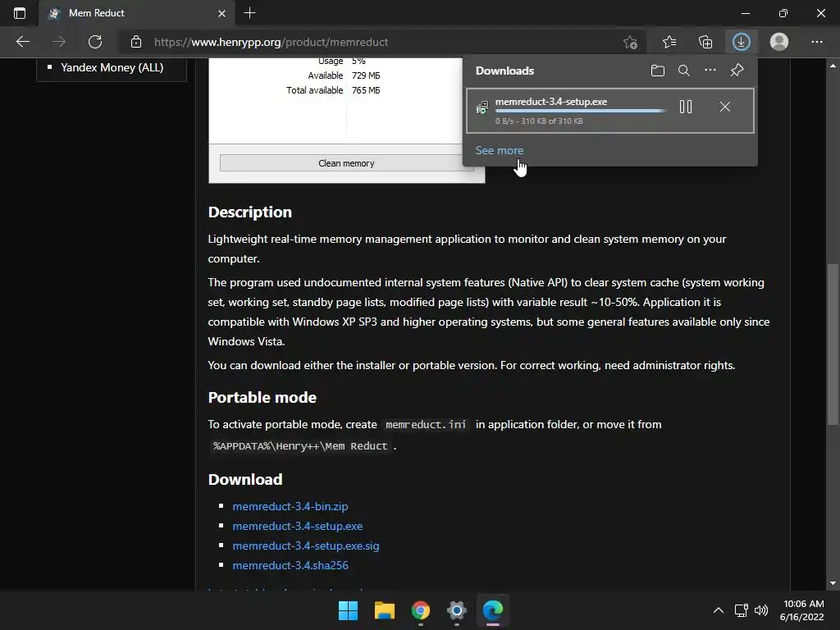Open File Explorer from taskbar
The image size is (840, 630).
coord(384,610)
